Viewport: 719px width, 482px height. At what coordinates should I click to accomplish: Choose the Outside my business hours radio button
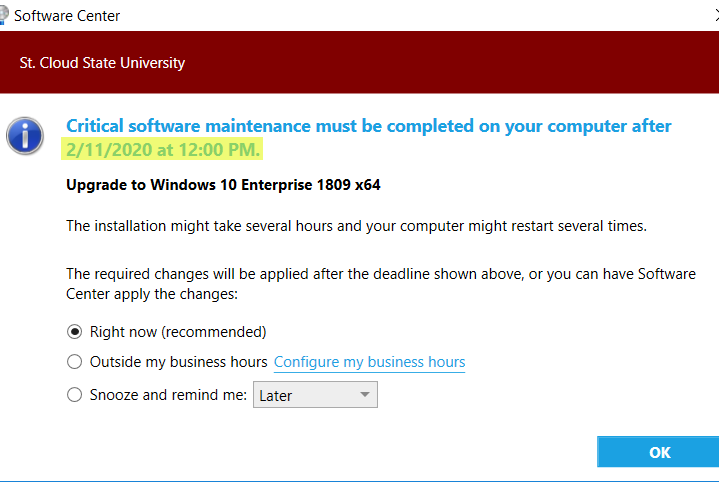point(74,362)
